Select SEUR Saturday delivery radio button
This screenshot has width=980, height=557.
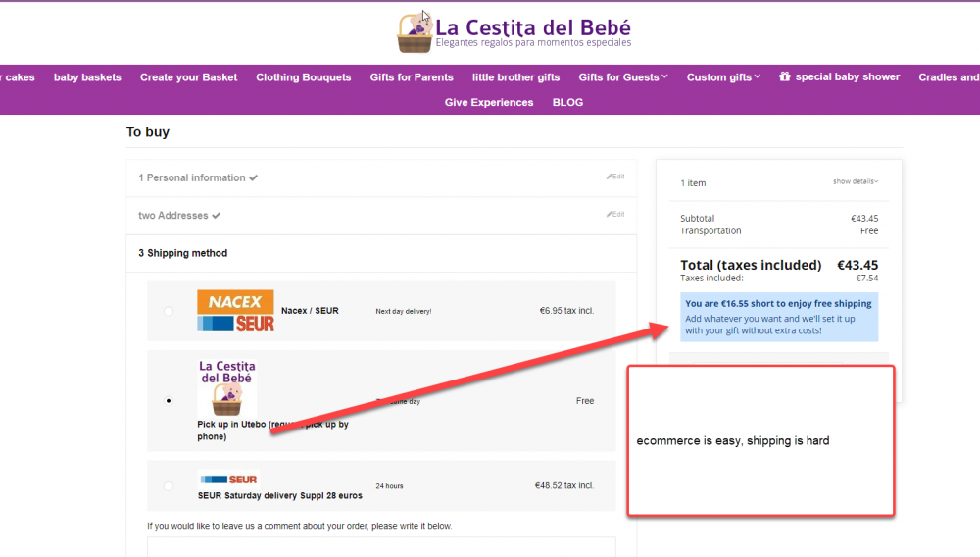169,485
